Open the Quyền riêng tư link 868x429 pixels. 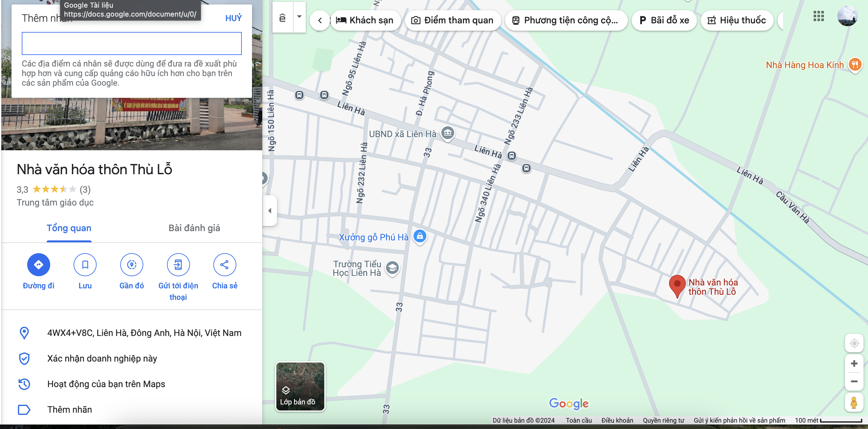pos(663,420)
